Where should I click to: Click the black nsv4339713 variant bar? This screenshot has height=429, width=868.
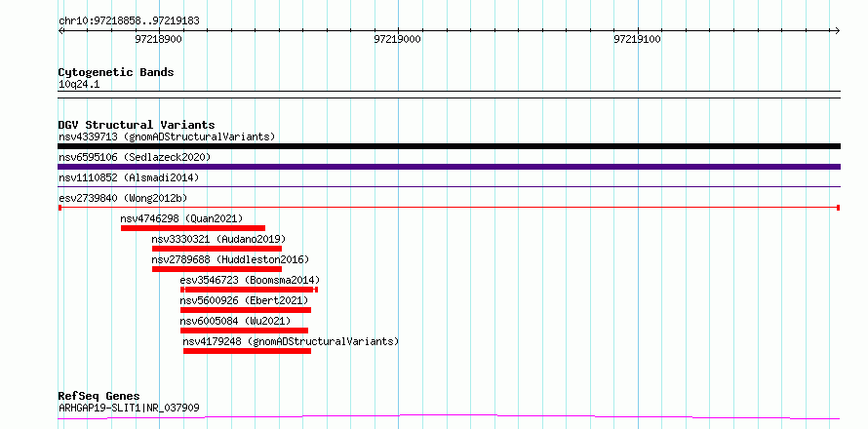coord(449,146)
